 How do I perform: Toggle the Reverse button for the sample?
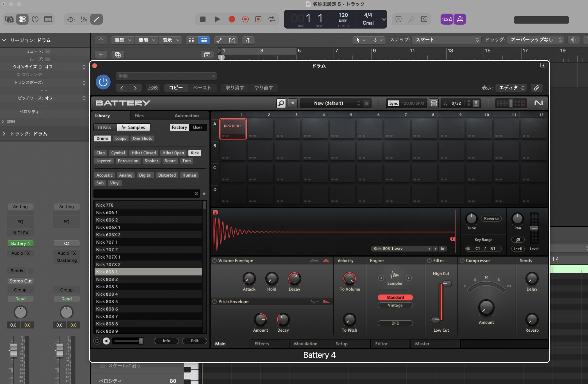pyautogui.click(x=491, y=219)
